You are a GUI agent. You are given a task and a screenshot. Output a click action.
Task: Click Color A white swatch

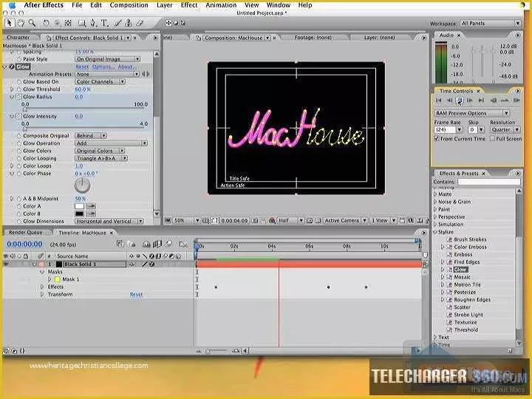(79, 206)
